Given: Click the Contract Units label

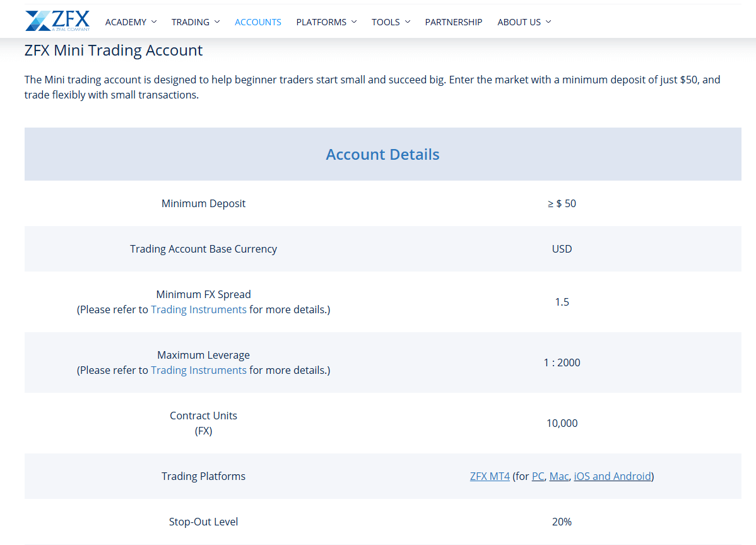Looking at the screenshot, I should pos(203,416).
